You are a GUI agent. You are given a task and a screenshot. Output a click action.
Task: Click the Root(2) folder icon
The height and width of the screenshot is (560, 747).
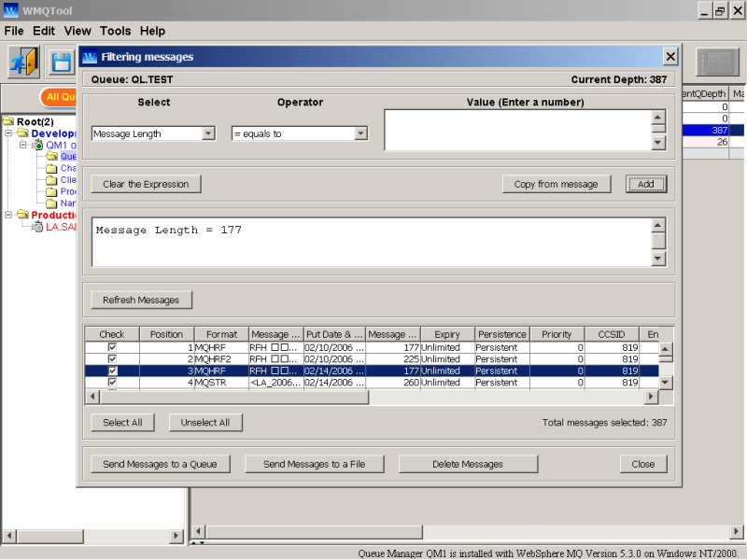tap(8, 121)
